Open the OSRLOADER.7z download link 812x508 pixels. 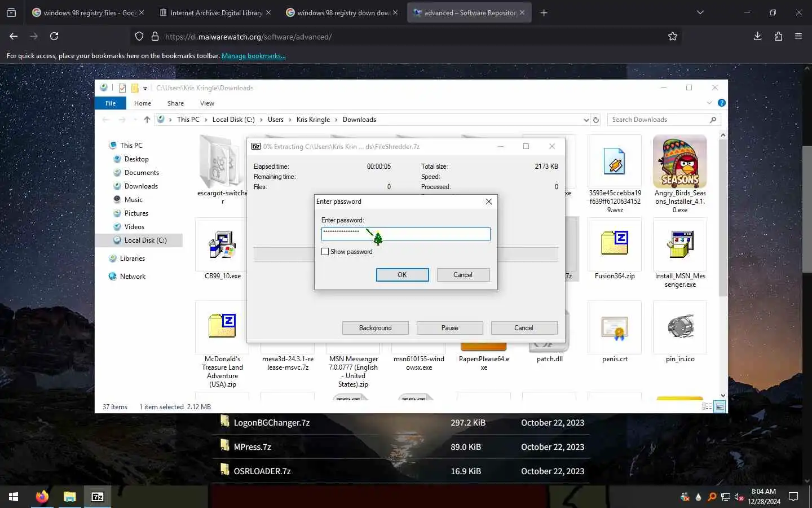262,471
